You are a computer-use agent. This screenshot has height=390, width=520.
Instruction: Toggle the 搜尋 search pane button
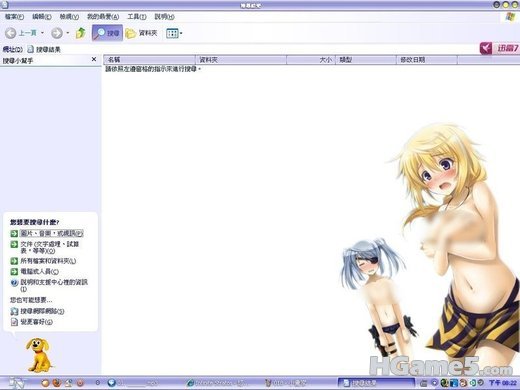pyautogui.click(x=107, y=33)
